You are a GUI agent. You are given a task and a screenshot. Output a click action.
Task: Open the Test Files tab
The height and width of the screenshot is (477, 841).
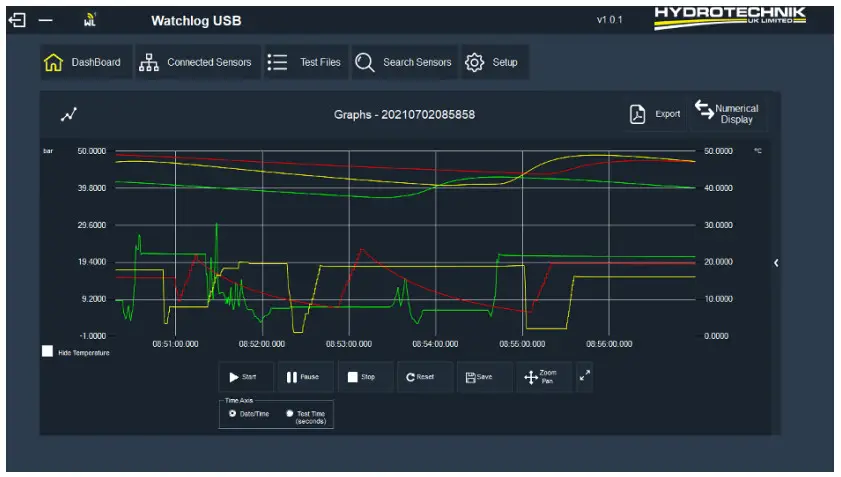(x=305, y=62)
